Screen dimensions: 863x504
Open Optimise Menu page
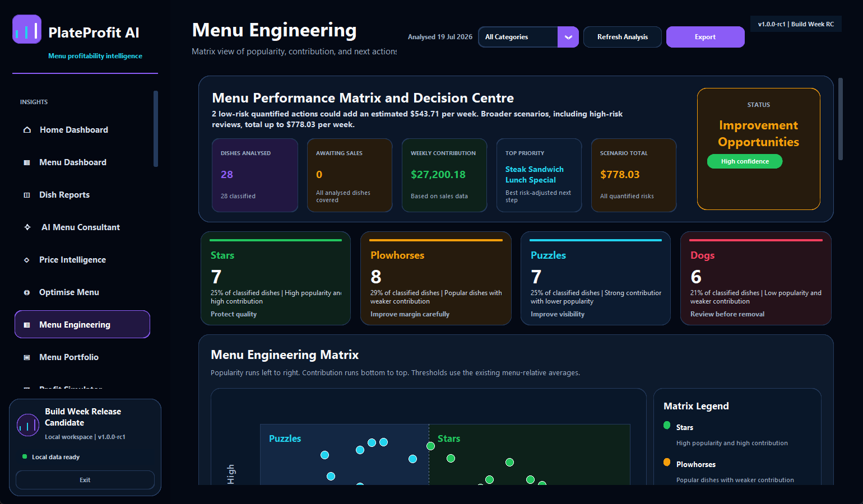click(x=82, y=292)
